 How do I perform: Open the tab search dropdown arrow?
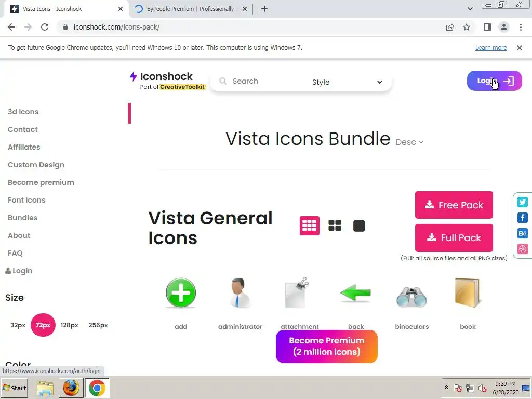pyautogui.click(x=470, y=9)
